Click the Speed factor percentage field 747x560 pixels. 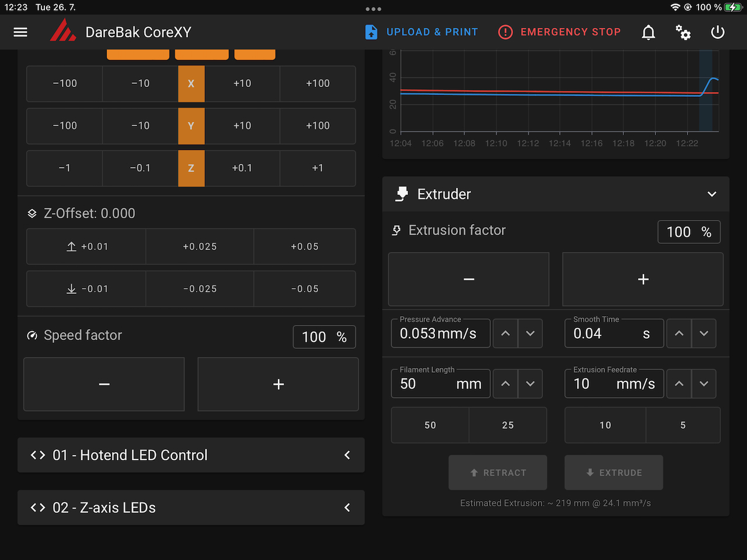coord(324,337)
